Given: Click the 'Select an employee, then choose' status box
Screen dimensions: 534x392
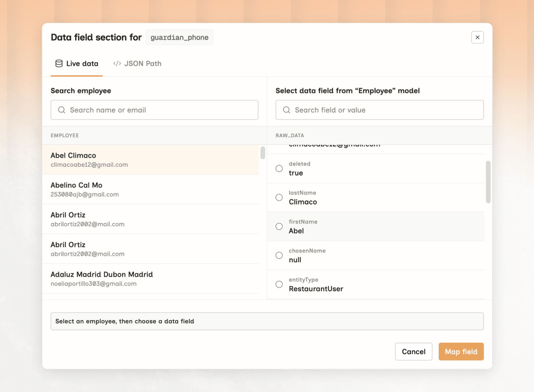Looking at the screenshot, I should coord(267,321).
